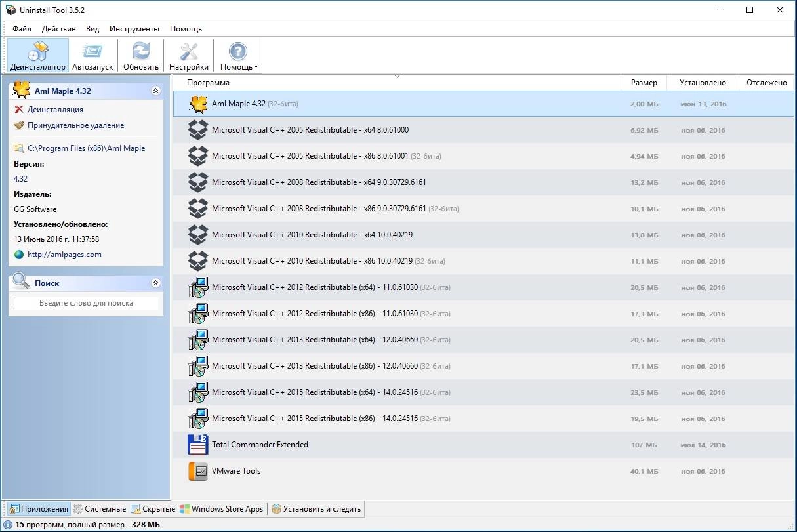Viewport: 797px width, 532px height.
Task: Open Настройки settings from toolbar
Action: coord(189,55)
